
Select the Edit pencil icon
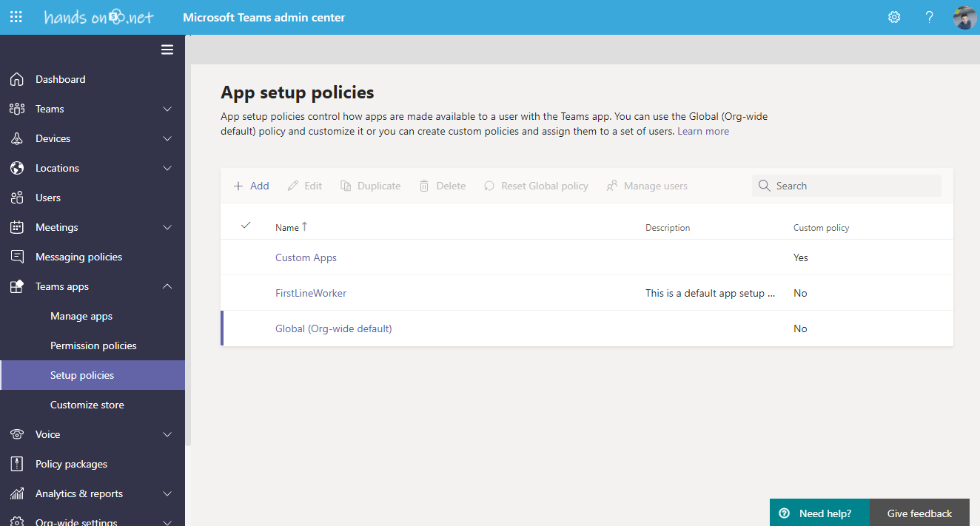pyautogui.click(x=292, y=186)
